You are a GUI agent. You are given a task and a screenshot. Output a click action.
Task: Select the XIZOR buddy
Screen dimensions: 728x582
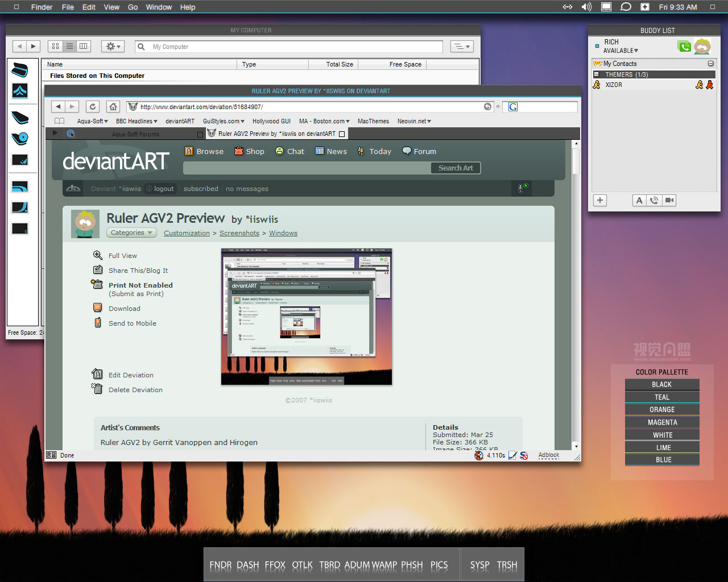click(x=653, y=85)
